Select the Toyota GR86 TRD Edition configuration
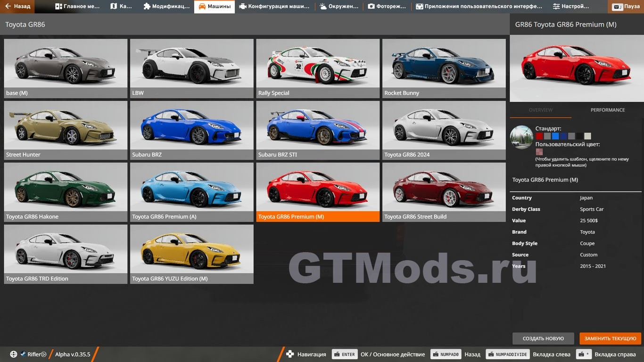The image size is (644, 362). (x=66, y=254)
